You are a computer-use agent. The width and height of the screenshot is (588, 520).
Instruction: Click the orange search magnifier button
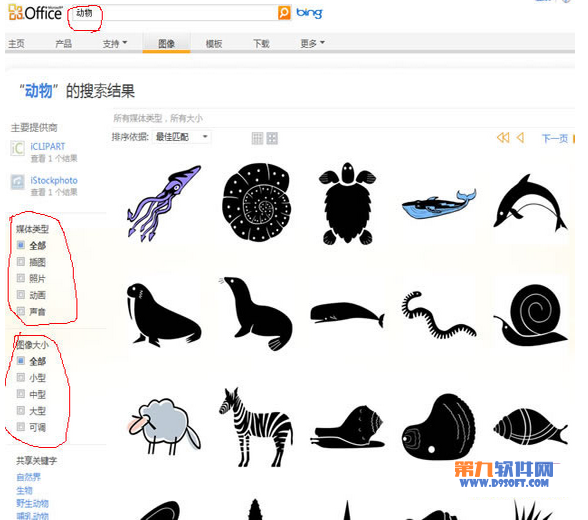coord(284,12)
